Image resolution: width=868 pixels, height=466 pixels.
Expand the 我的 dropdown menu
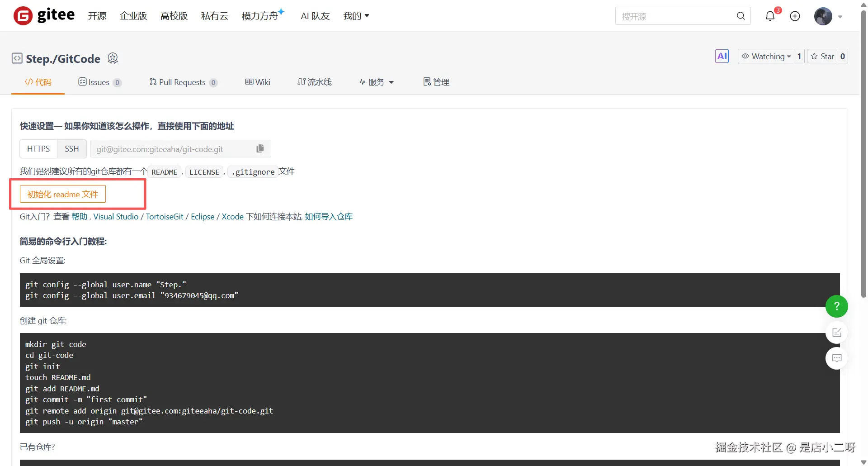point(356,16)
